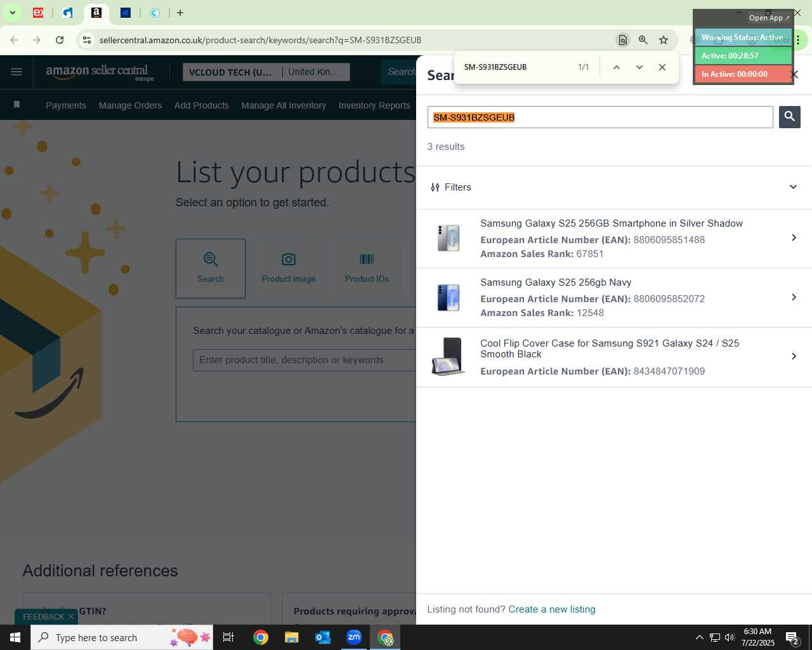Switch to the dark blue fourth tab

pos(126,13)
